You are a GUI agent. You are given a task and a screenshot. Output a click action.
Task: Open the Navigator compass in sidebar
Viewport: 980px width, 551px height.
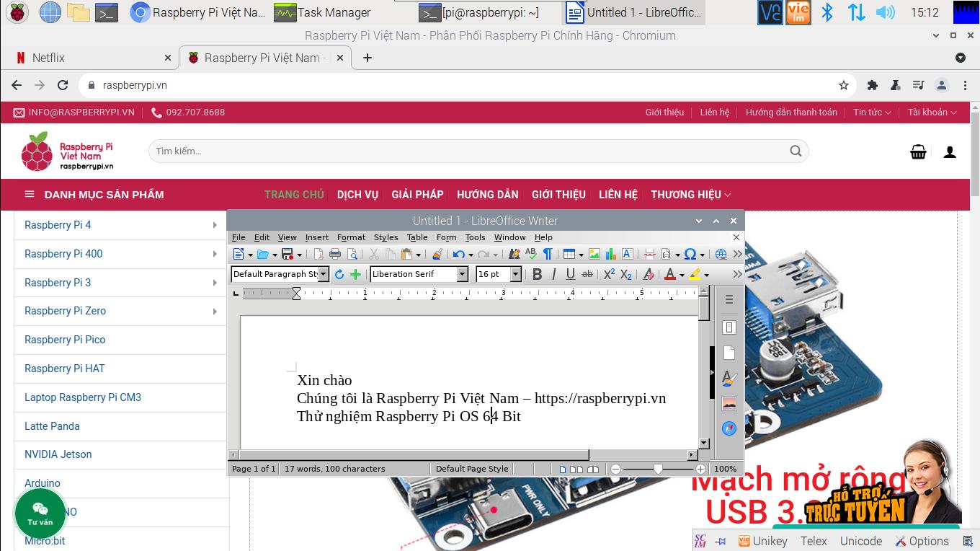coord(729,428)
